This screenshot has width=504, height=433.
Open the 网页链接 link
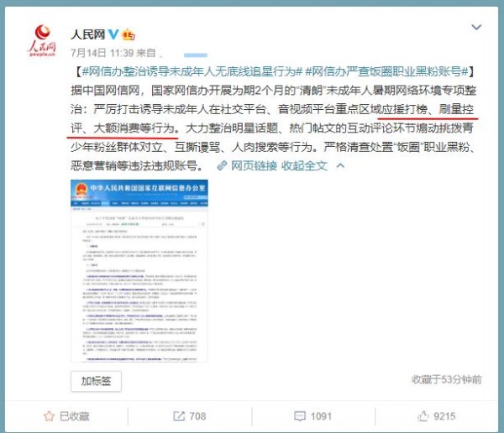click(254, 166)
